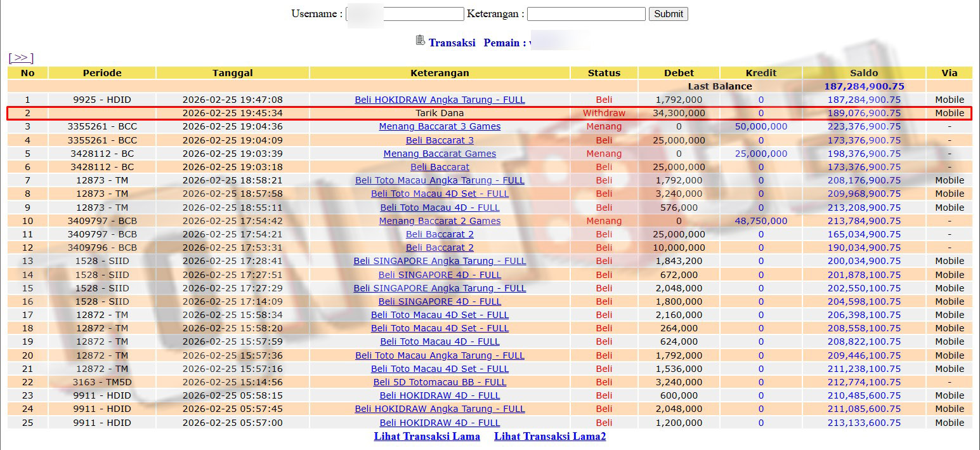Select the Tarik Dana withdraw row

[x=440, y=113]
